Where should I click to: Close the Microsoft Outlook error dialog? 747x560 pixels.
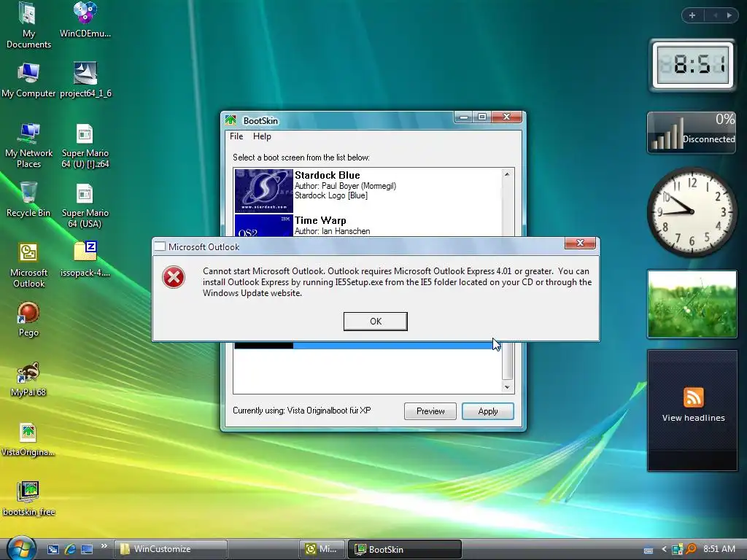[580, 243]
